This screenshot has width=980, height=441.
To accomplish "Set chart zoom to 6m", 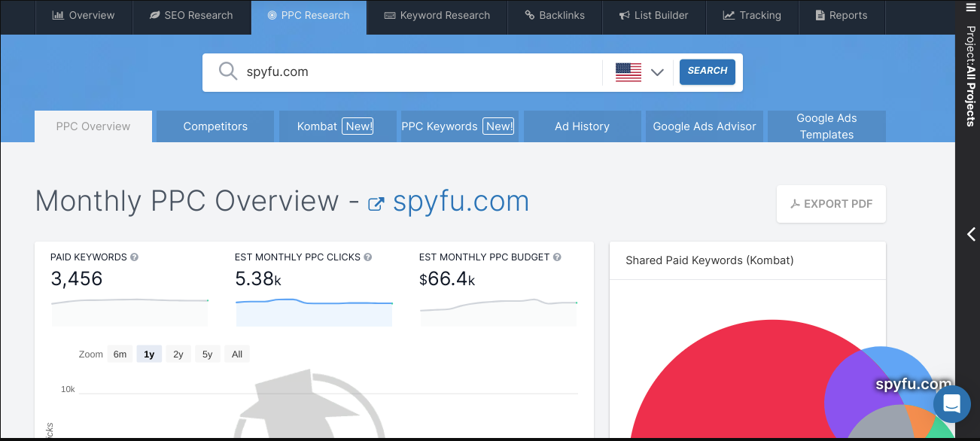I will click(x=120, y=354).
